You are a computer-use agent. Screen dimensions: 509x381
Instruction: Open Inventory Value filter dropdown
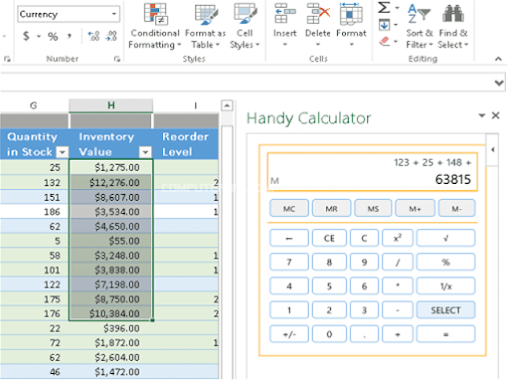click(x=145, y=152)
